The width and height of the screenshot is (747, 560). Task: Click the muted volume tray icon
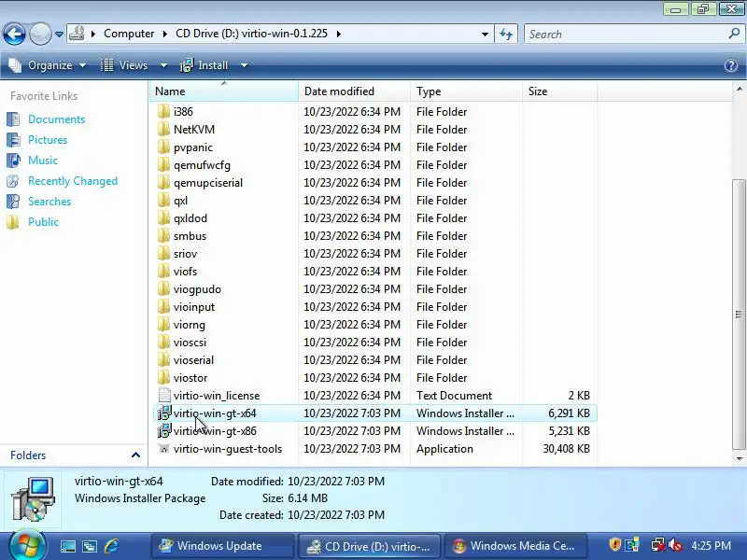point(674,545)
